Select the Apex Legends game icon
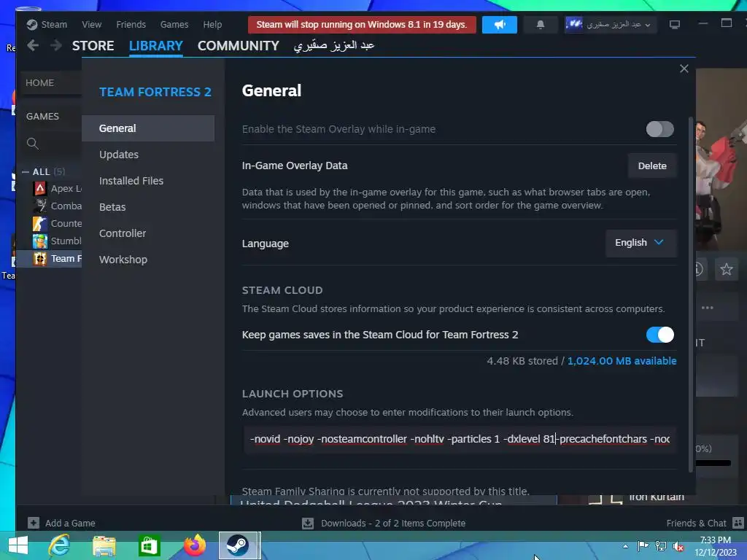This screenshot has width=747, height=560. [40, 189]
